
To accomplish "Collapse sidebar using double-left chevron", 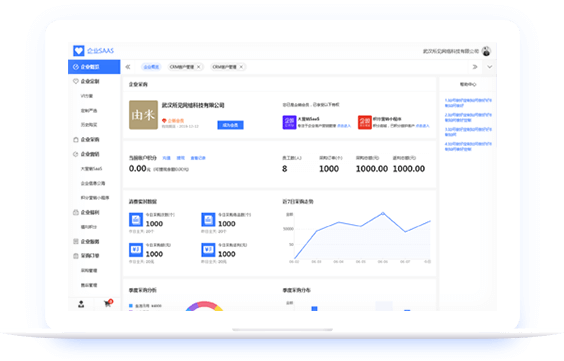I will [x=128, y=67].
